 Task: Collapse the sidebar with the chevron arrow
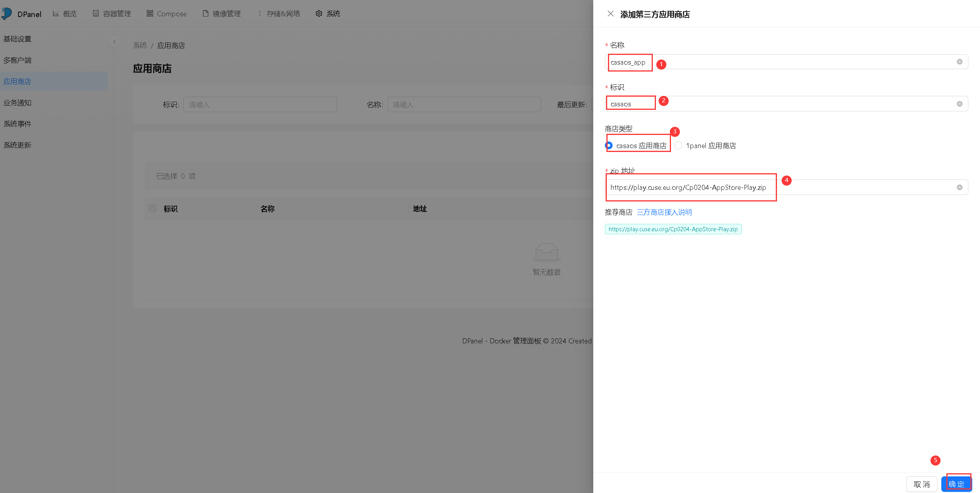[x=114, y=42]
